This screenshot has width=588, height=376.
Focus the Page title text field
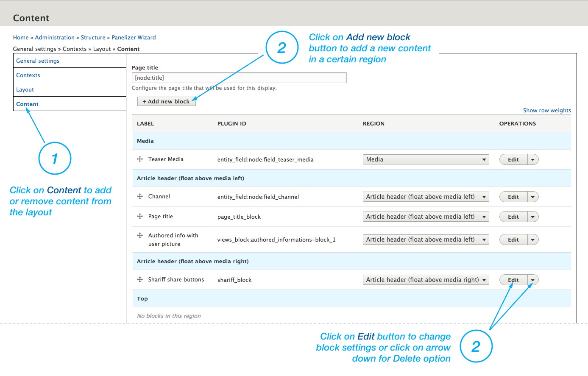point(239,78)
